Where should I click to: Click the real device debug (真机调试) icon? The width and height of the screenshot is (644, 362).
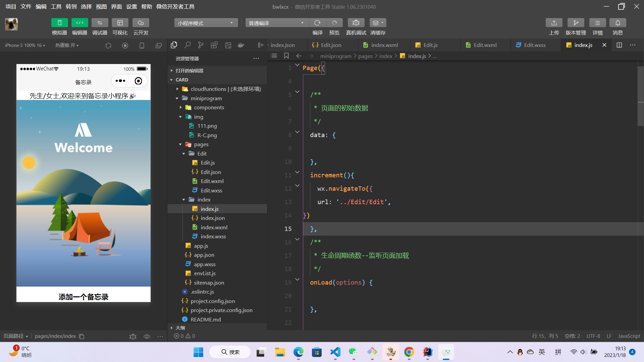pos(356,23)
